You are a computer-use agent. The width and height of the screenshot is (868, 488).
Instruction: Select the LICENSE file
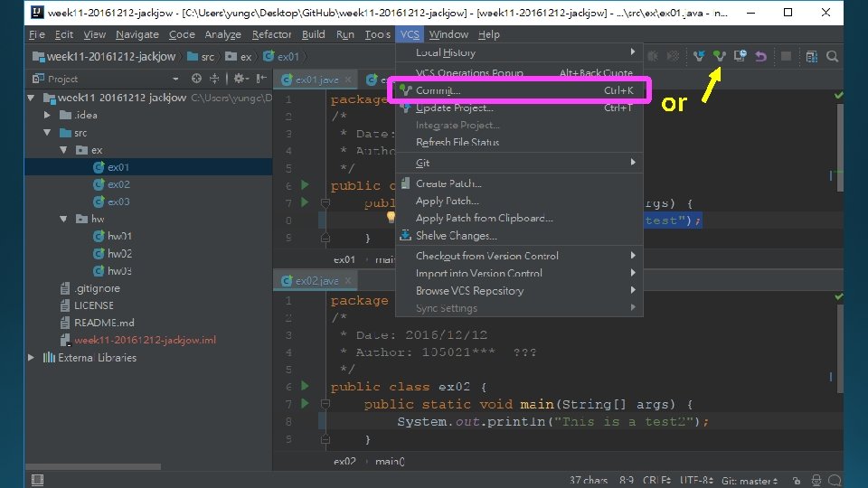pyautogui.click(x=87, y=305)
